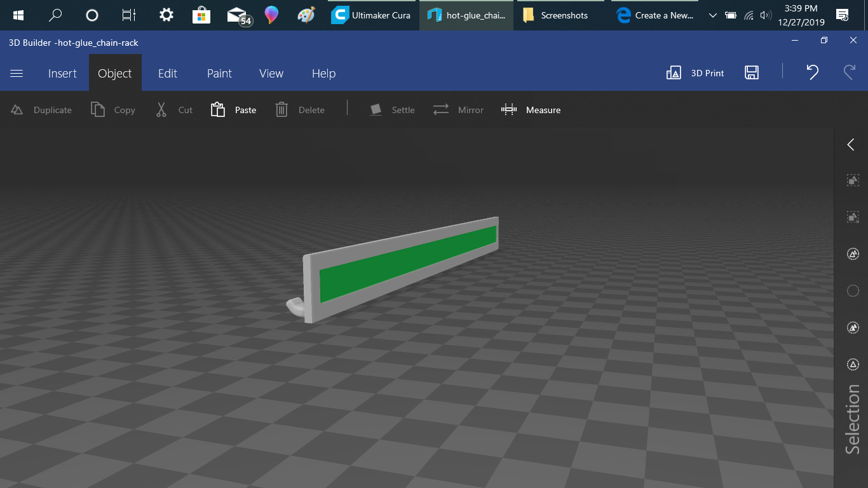Undo the last action
The width and height of the screenshot is (868, 488).
(812, 72)
